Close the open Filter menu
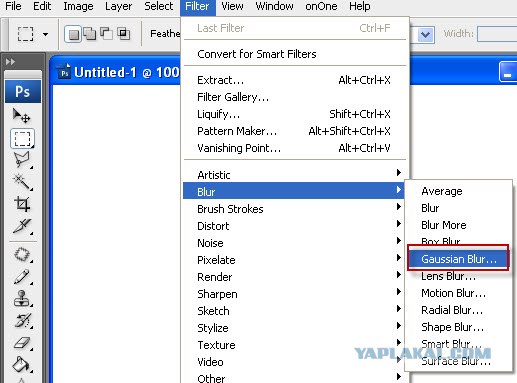This screenshot has height=383, width=517. click(x=197, y=7)
